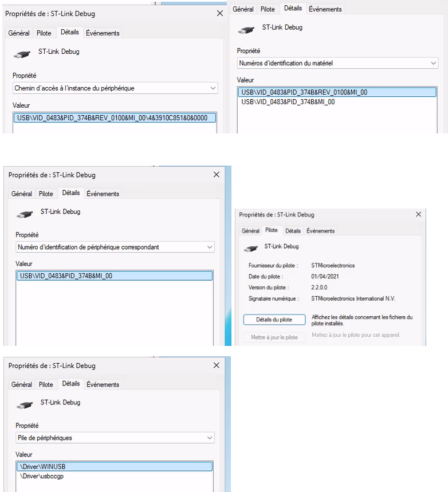Viewport: 448px width, 492px height.
Task: Close the Chemin d'accès properties window
Action: click(x=220, y=14)
